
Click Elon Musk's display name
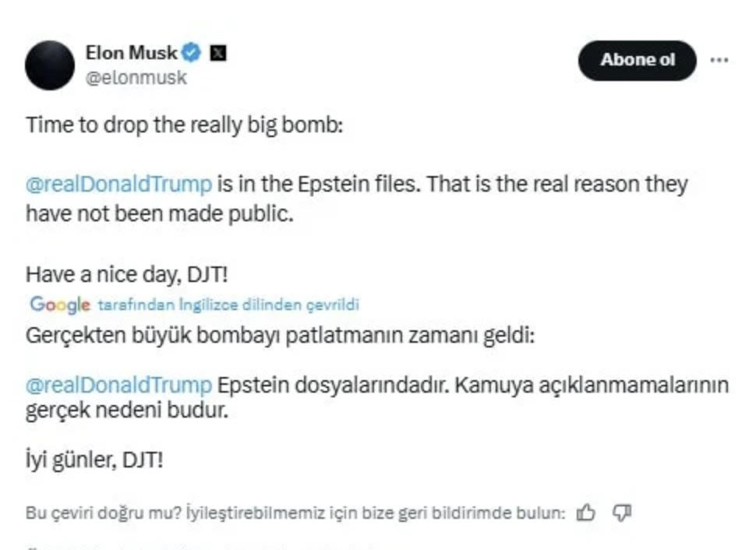tap(132, 52)
